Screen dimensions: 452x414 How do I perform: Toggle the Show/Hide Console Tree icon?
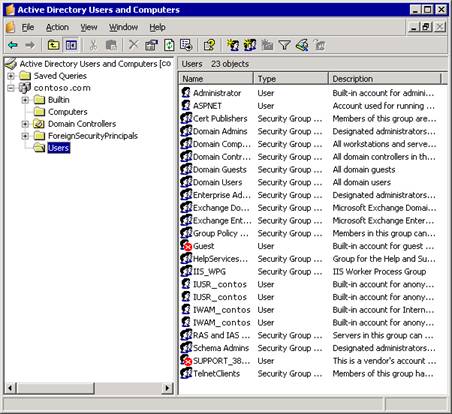pyautogui.click(x=71, y=45)
